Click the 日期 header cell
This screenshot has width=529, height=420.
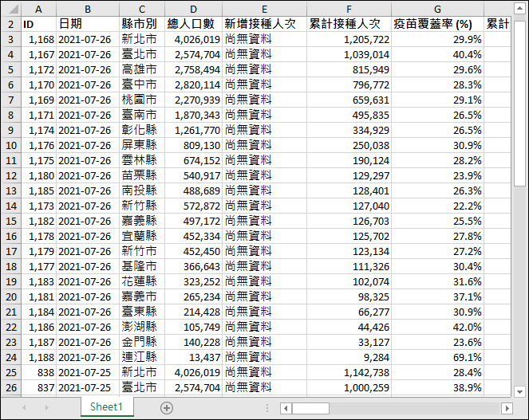[88, 24]
